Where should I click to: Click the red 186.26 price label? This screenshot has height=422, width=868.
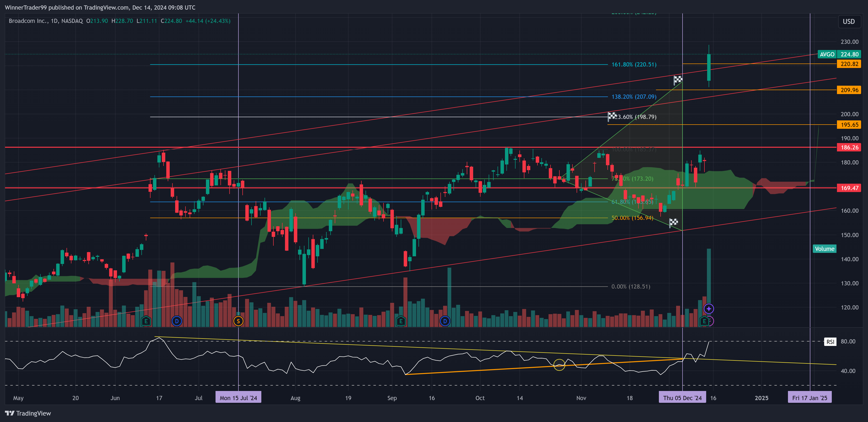click(849, 147)
